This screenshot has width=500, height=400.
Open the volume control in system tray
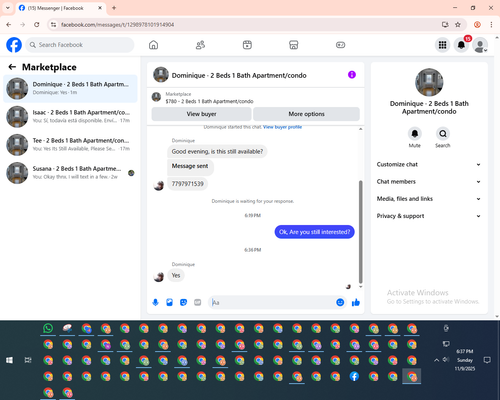446,360
